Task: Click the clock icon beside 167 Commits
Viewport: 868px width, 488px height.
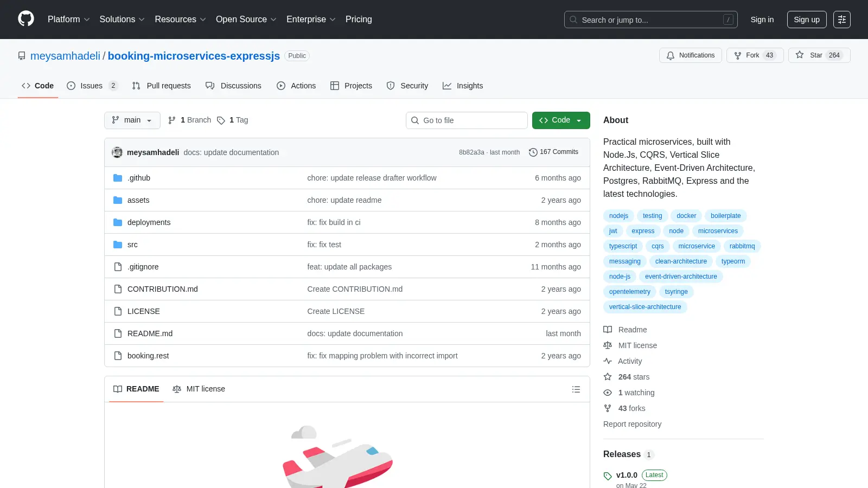Action: coord(533,152)
